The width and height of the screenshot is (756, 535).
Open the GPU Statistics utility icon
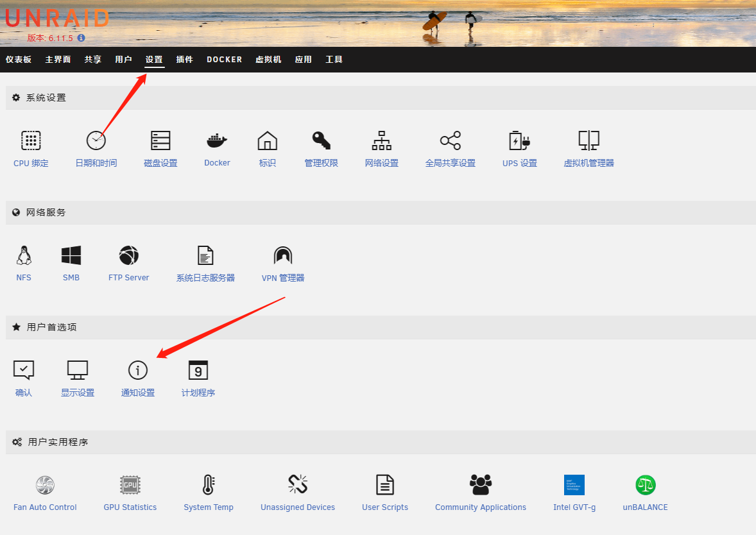pyautogui.click(x=130, y=485)
